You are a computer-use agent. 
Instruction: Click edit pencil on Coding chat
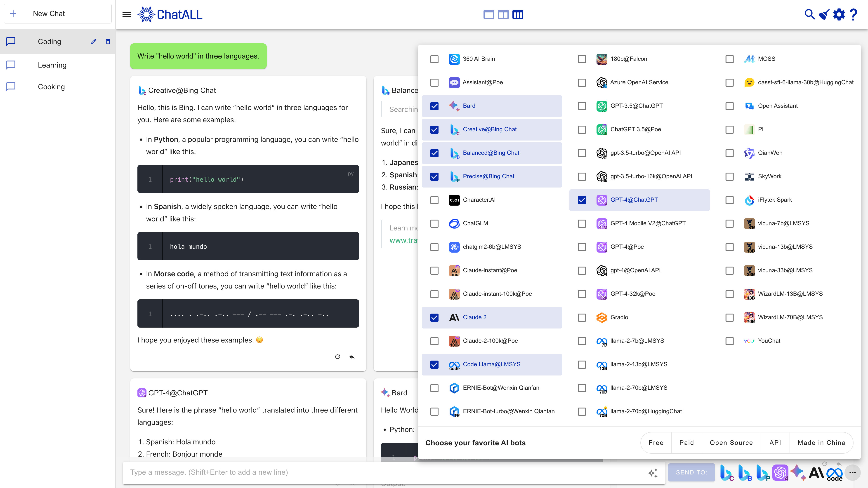[93, 41]
